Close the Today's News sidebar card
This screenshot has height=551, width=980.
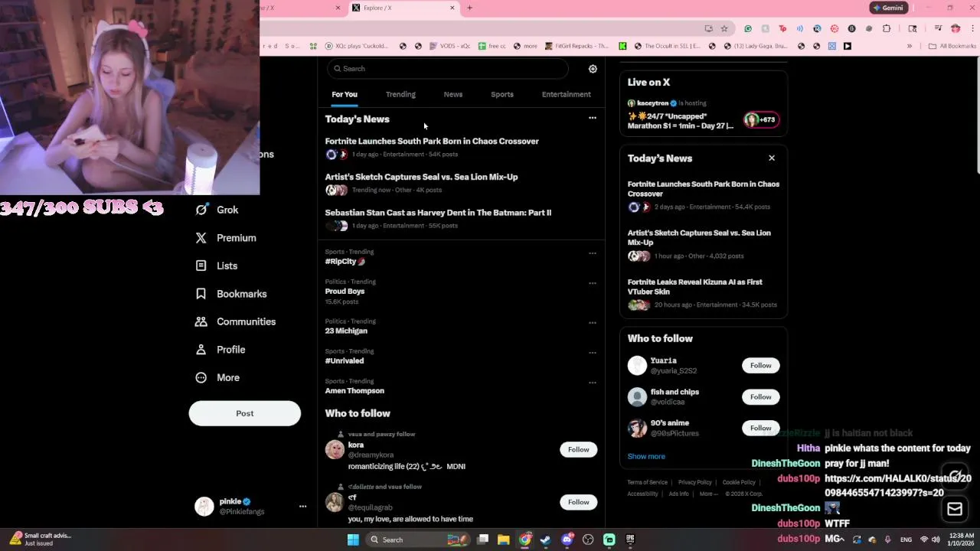772,158
